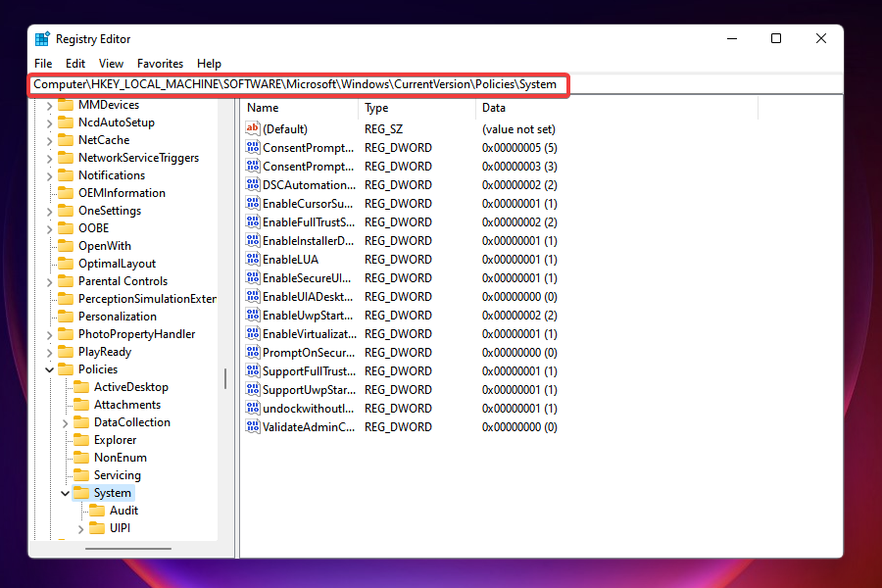
Task: Open the View menu
Action: point(111,64)
